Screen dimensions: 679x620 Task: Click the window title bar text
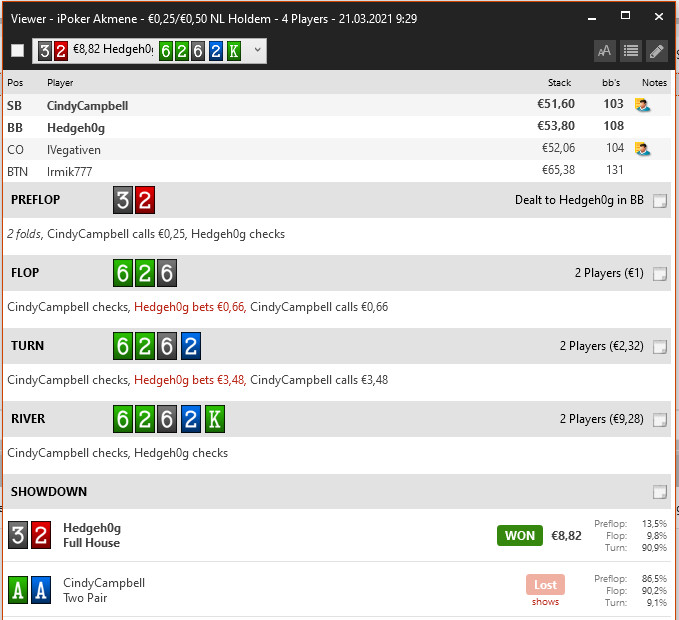coord(214,19)
